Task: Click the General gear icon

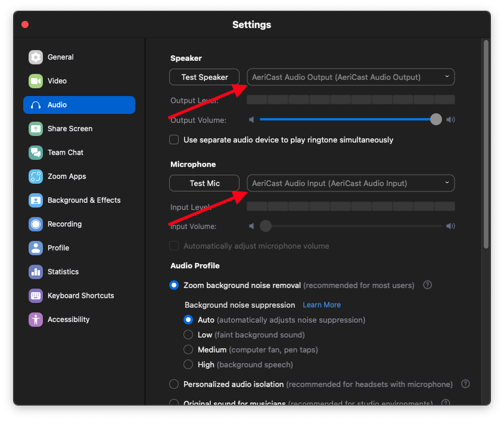Action: pyautogui.click(x=36, y=57)
